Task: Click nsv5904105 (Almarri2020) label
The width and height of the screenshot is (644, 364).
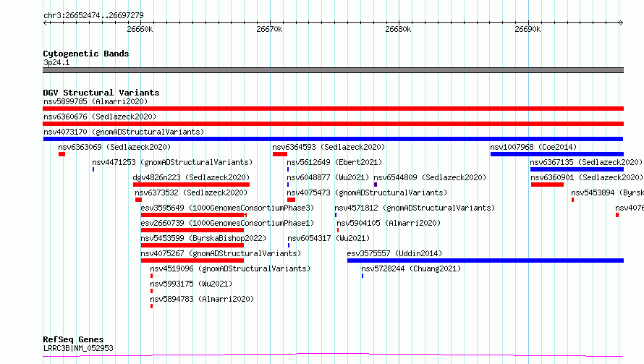Action: [x=389, y=223]
